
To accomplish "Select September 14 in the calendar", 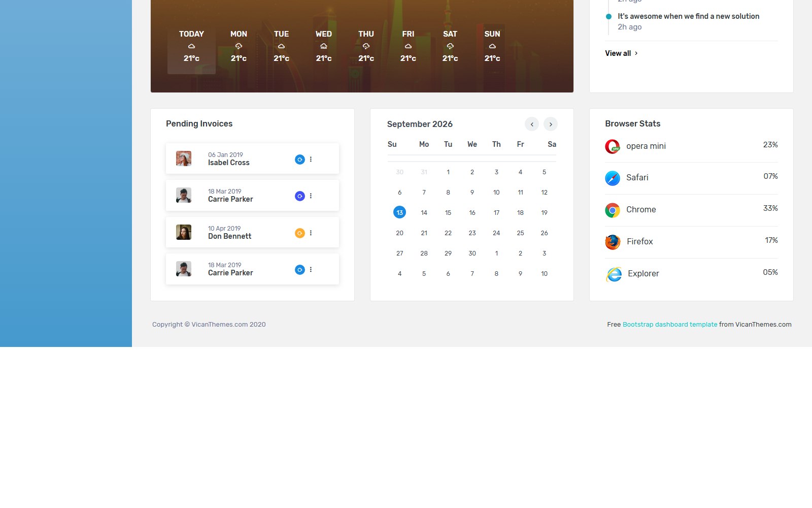I will tap(424, 213).
